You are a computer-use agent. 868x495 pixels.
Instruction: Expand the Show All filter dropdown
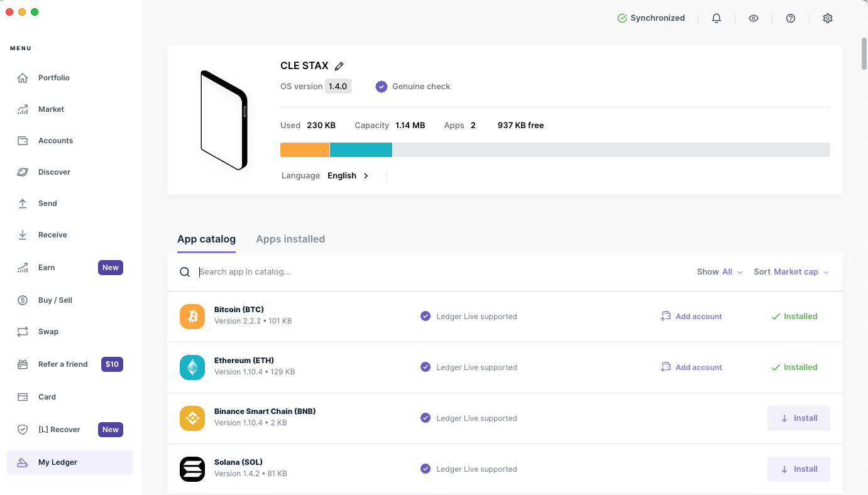(x=720, y=272)
